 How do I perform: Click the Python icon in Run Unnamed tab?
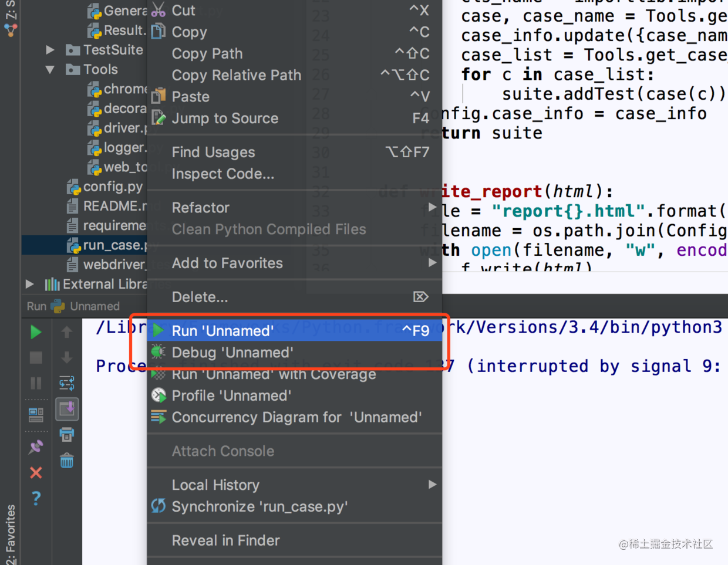[x=58, y=306]
